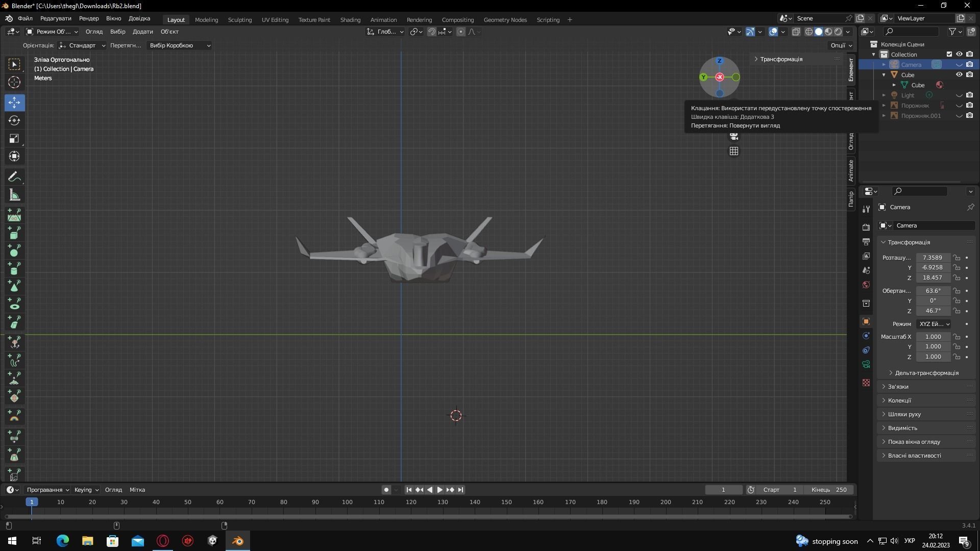This screenshot has width=980, height=551.
Task: Switch to the Modeling workspace tab
Action: pyautogui.click(x=206, y=19)
